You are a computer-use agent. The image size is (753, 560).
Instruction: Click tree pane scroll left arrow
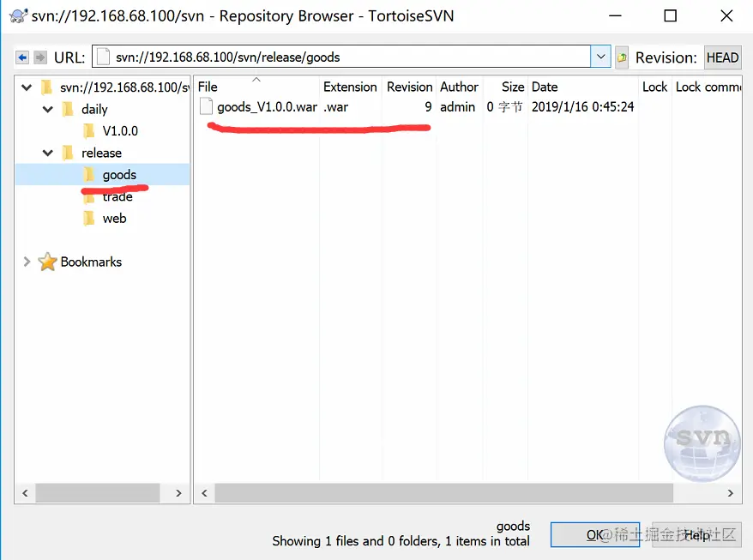pos(25,493)
